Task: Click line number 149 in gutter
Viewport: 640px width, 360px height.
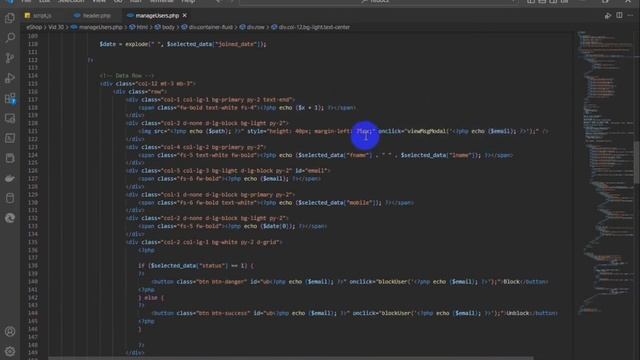Action: coord(33,353)
